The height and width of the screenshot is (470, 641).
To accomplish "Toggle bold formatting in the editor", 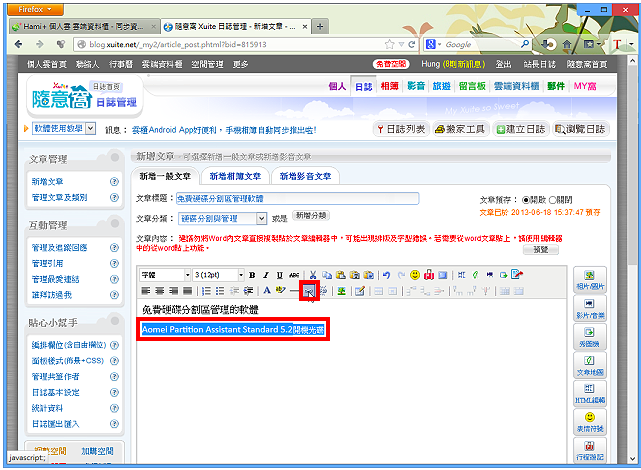I will (x=252, y=275).
